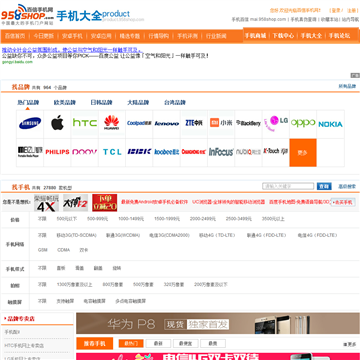Image resolution: width=360 pixels, height=360 pixels.
Task: Select the HTC brand logo
Action: point(85,123)
